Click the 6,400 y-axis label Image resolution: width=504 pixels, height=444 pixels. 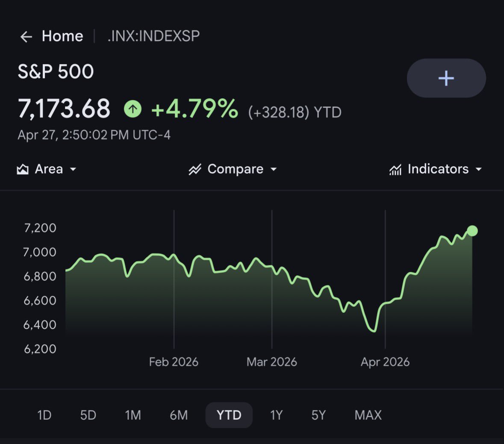[x=40, y=325]
